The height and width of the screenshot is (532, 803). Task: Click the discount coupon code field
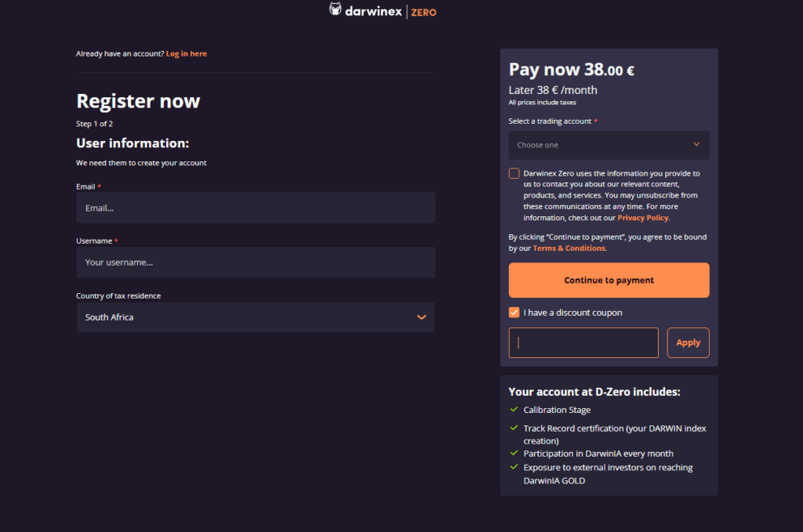point(583,343)
